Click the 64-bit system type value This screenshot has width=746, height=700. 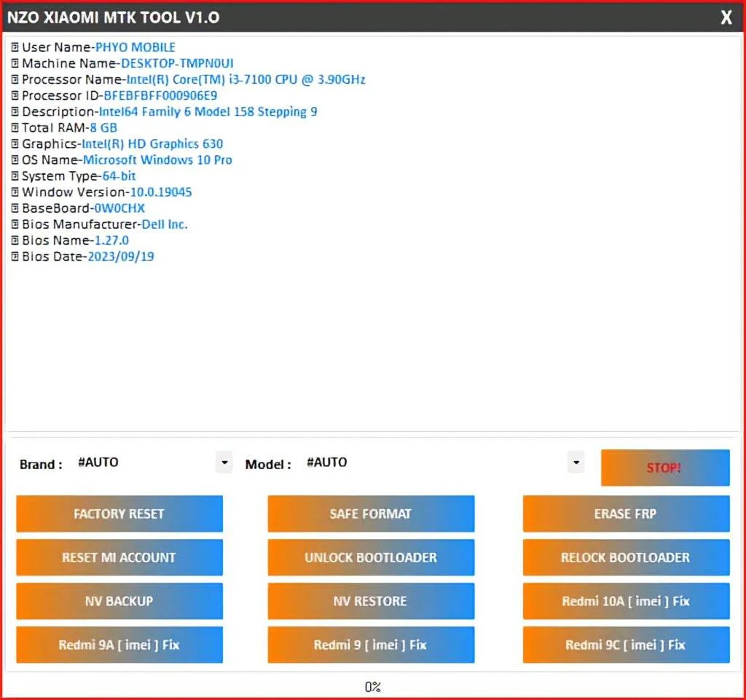click(119, 176)
